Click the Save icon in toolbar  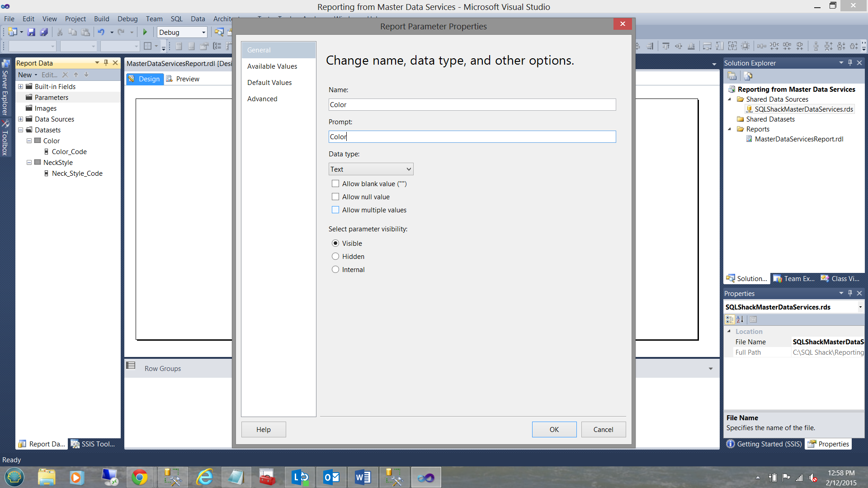(x=31, y=32)
